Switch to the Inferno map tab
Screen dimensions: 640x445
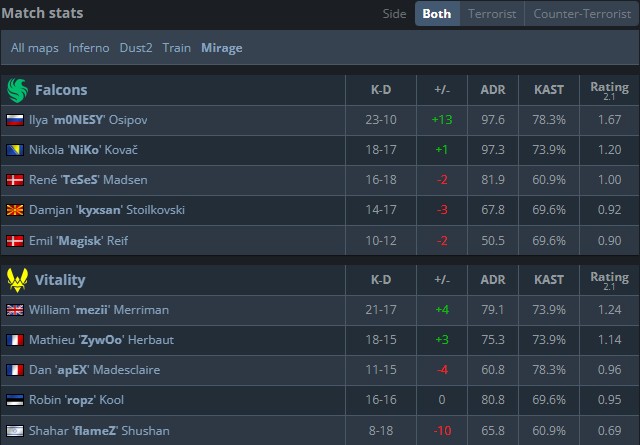point(89,47)
